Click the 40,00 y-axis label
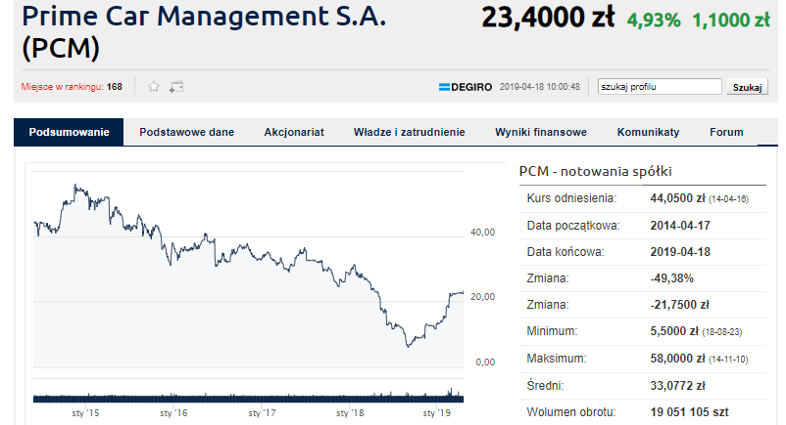Image resolution: width=786 pixels, height=425 pixels. click(x=483, y=233)
